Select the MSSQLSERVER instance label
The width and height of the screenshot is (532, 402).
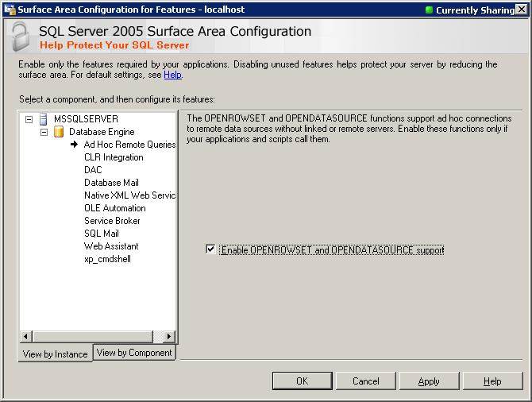pyautogui.click(x=87, y=119)
